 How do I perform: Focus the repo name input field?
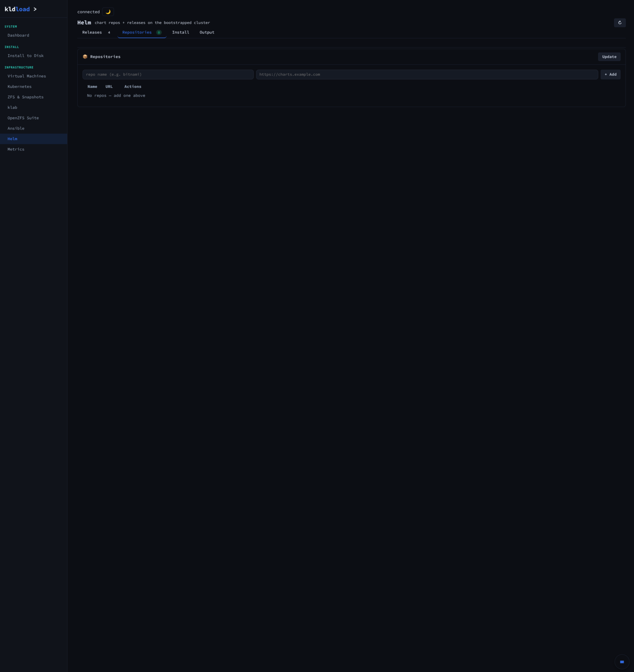click(x=168, y=74)
